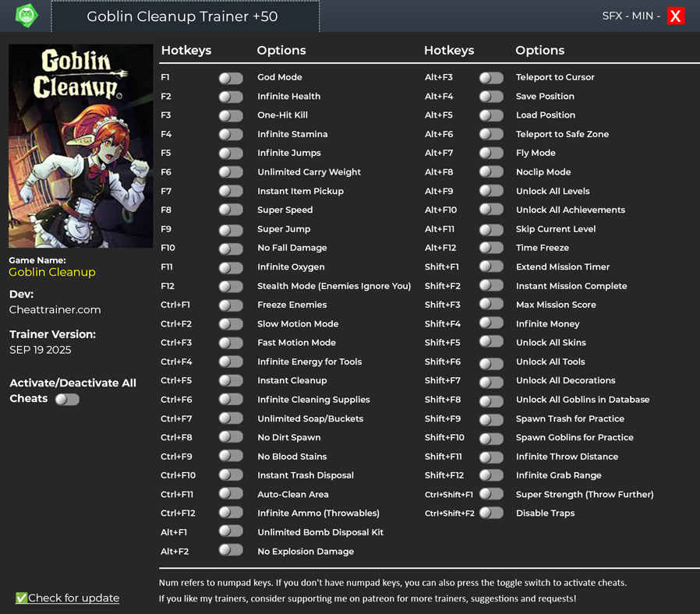Viewport: 700px width, 614px height.
Task: Select the Goblin Cleanup Trainer +50 title tab
Action: tap(185, 16)
